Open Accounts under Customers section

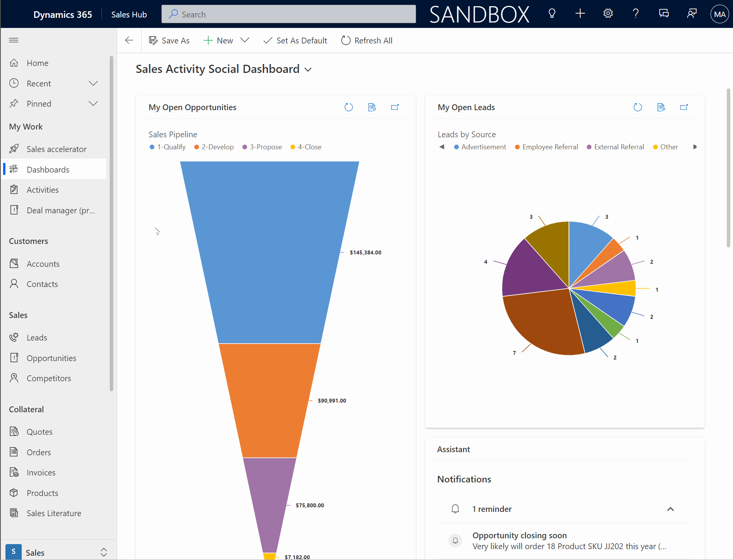tap(42, 263)
